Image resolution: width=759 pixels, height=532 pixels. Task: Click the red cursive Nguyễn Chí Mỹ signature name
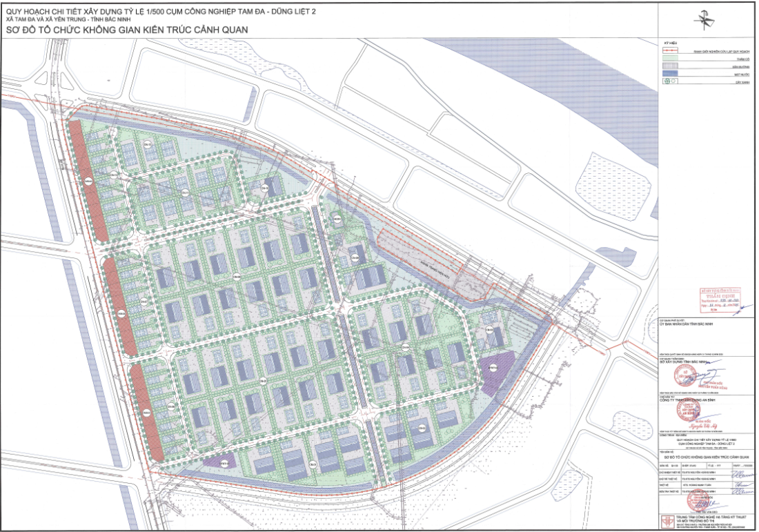click(x=703, y=426)
